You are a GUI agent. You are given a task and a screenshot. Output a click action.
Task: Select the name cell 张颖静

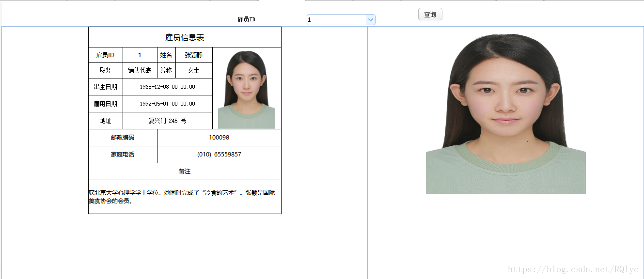[194, 55]
